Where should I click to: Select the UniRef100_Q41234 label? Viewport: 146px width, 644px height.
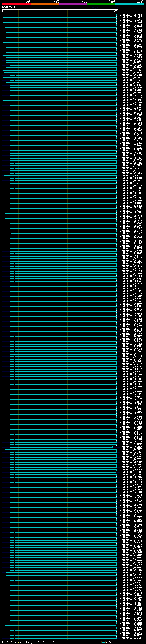click(131, 593)
